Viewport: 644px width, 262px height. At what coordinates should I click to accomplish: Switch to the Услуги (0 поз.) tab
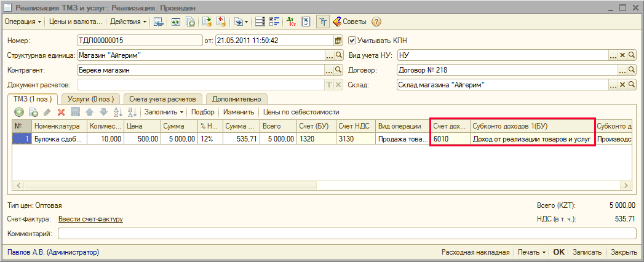tap(90, 98)
